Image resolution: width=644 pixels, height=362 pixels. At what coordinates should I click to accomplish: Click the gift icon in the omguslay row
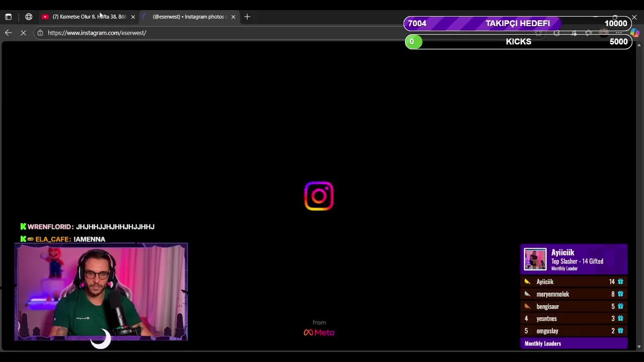click(620, 331)
